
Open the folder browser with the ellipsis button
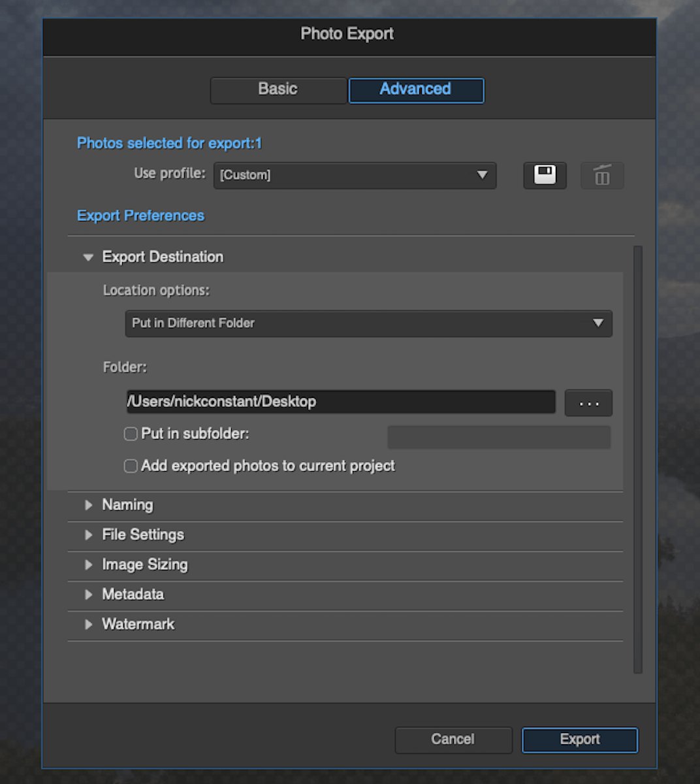(x=588, y=402)
